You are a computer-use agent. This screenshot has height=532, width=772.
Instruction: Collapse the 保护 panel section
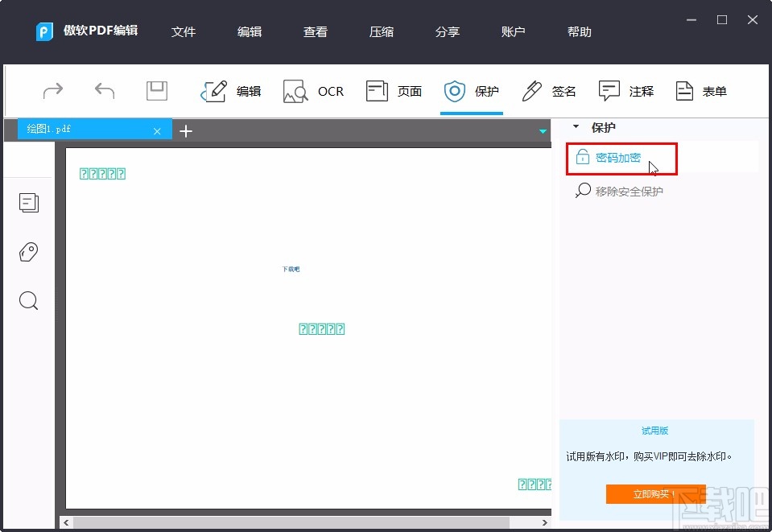pos(576,127)
